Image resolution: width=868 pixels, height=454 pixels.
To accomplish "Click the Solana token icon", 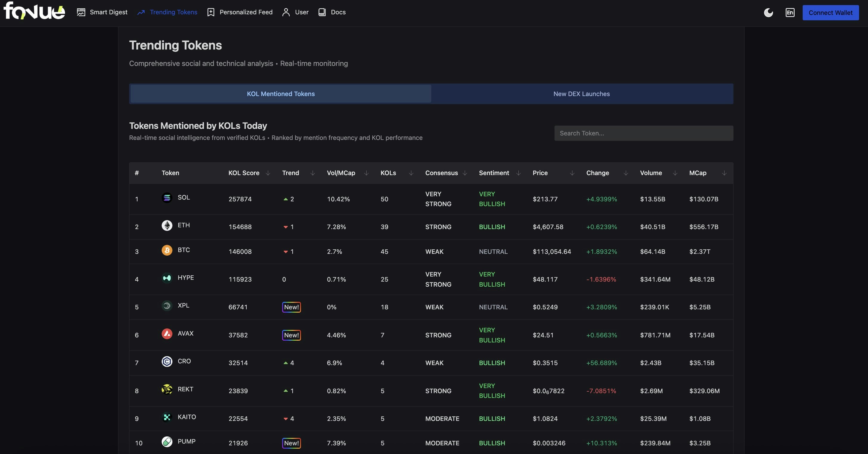I will click(167, 197).
